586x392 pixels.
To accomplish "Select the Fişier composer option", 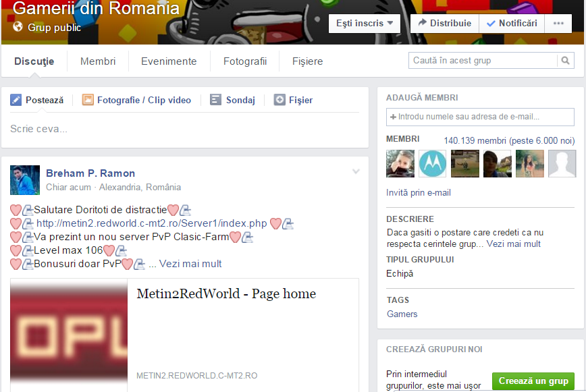I will coord(294,100).
